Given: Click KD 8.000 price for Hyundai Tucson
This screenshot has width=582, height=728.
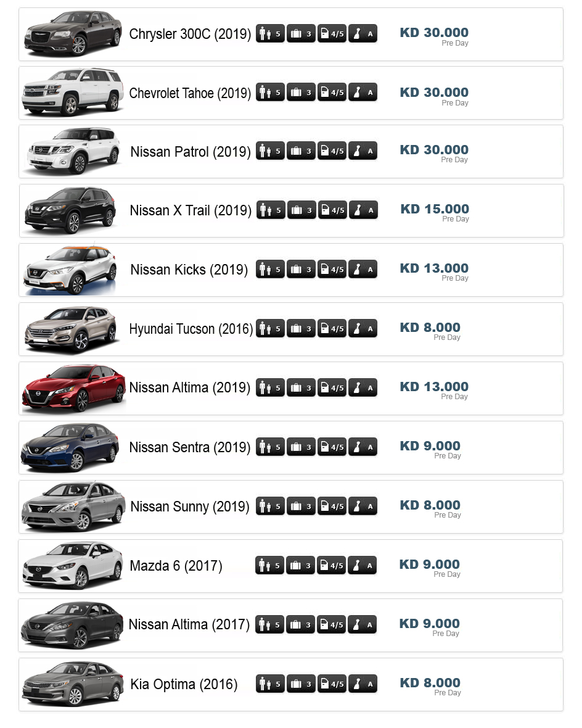Looking at the screenshot, I should tap(430, 328).
